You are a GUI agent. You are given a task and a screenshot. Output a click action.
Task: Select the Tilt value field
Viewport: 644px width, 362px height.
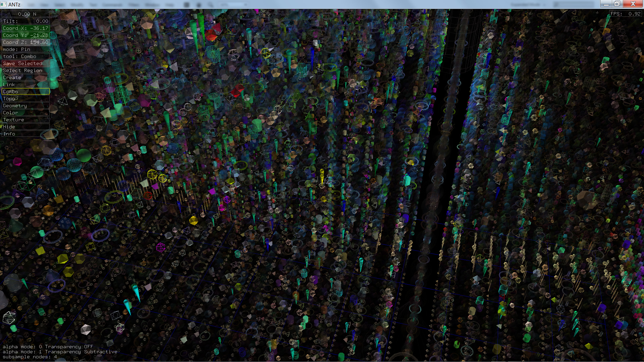[26, 21]
